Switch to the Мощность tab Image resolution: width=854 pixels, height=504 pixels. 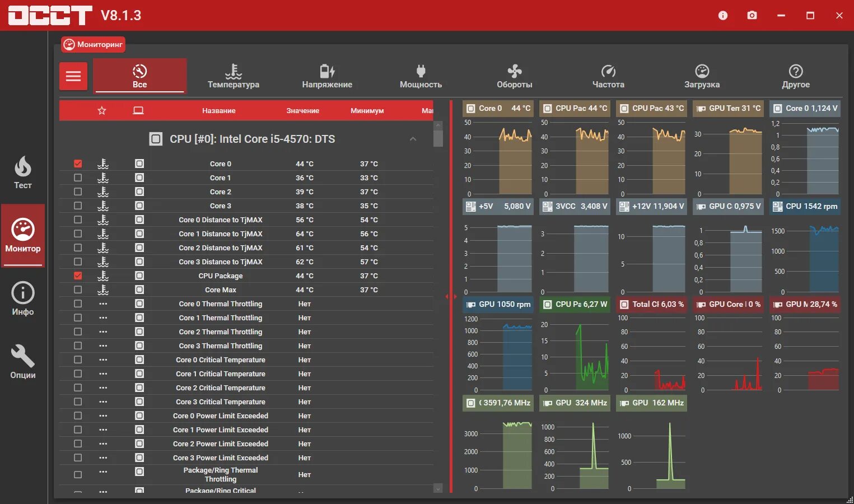click(421, 76)
